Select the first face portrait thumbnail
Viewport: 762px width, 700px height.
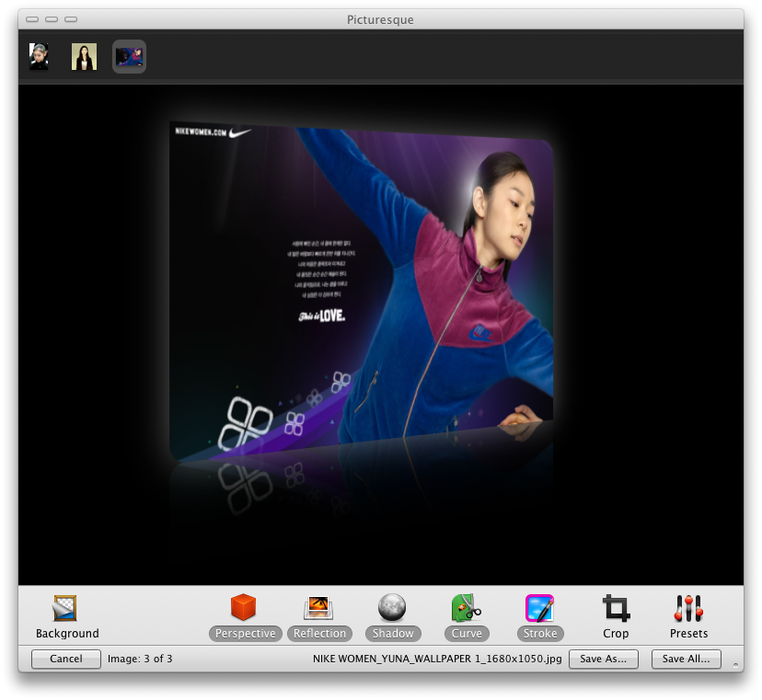point(39,56)
